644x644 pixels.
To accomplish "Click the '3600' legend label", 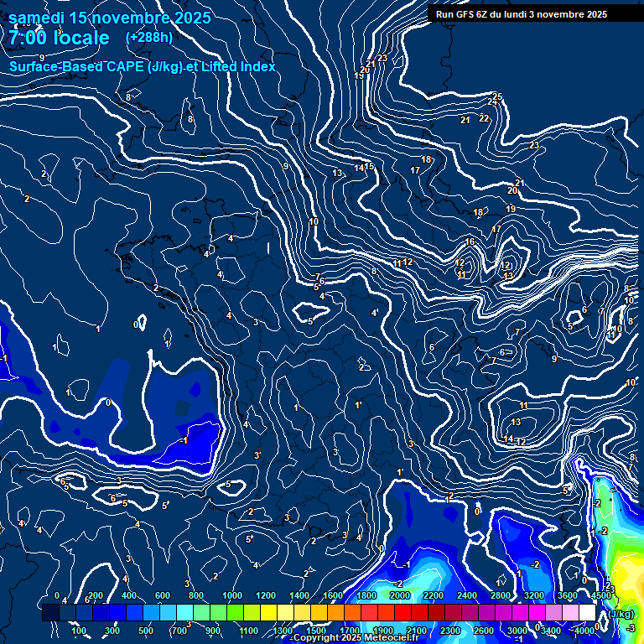I will [568, 595].
